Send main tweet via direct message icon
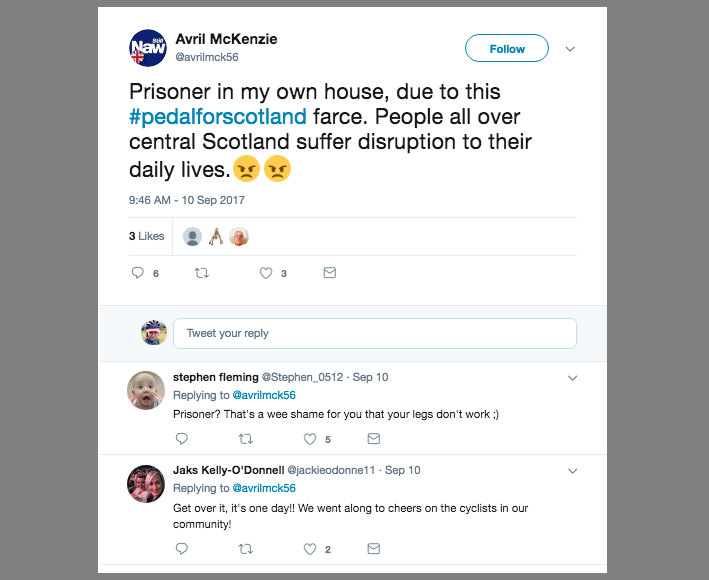The image size is (709, 580). (x=330, y=273)
